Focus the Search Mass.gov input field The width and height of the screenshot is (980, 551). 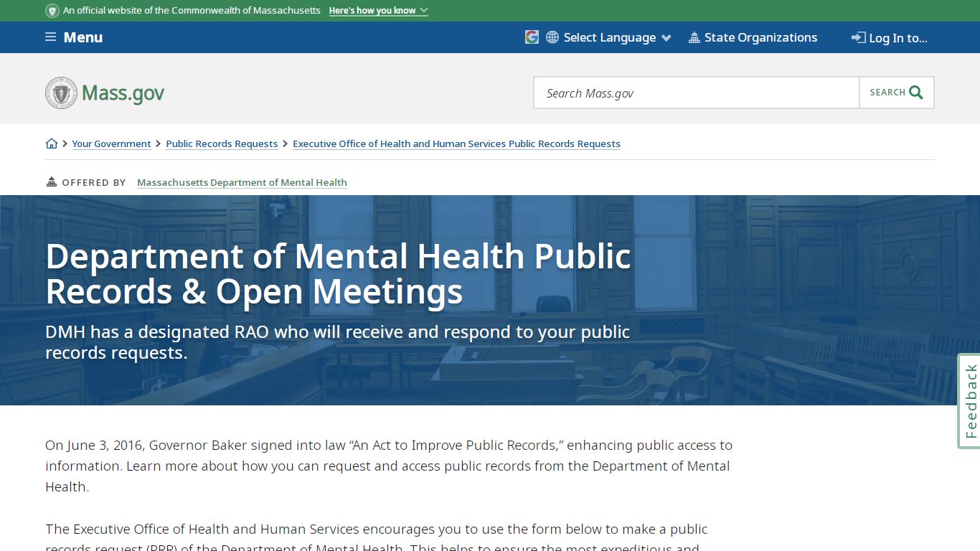click(697, 93)
